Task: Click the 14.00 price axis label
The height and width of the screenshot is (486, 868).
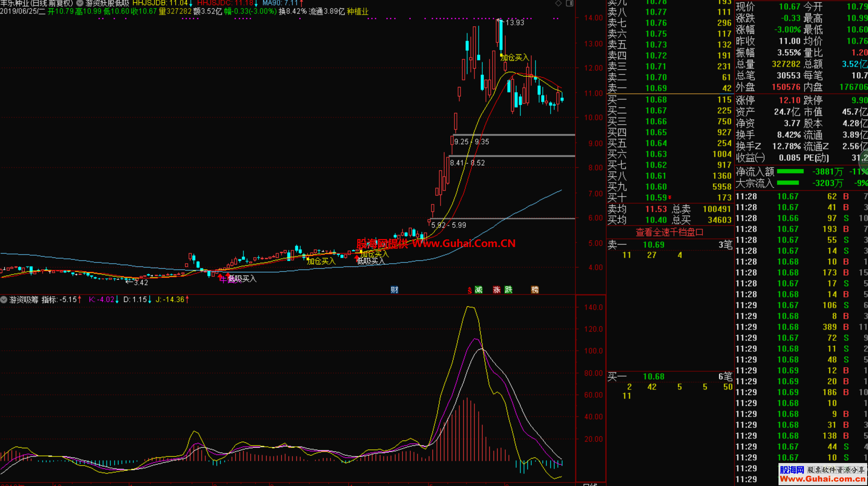Action: [593, 18]
